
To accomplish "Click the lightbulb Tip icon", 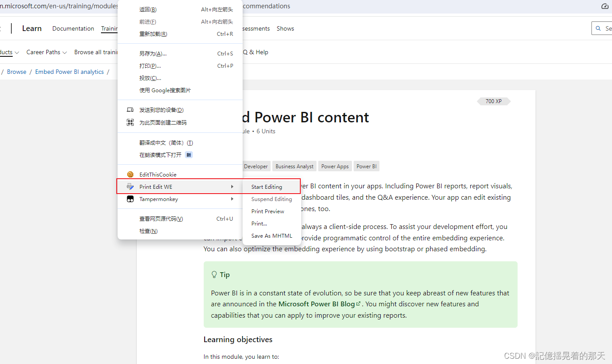I will [x=214, y=274].
